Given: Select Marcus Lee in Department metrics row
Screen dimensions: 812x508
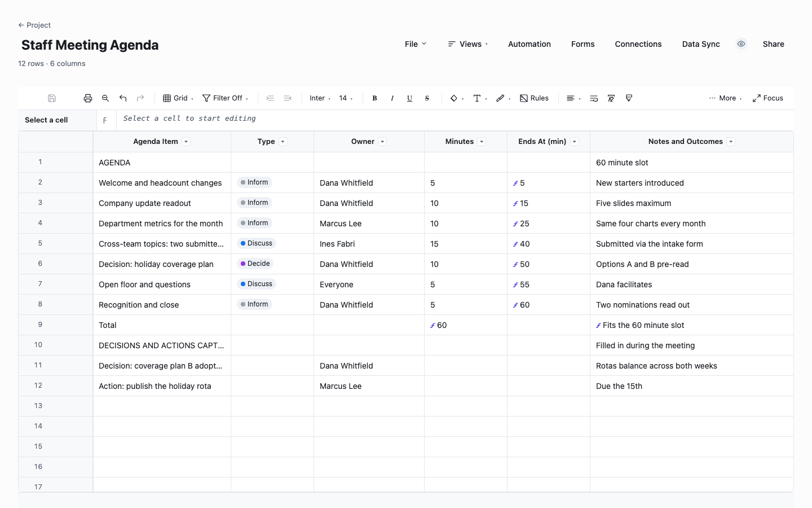Looking at the screenshot, I should click(x=369, y=224).
